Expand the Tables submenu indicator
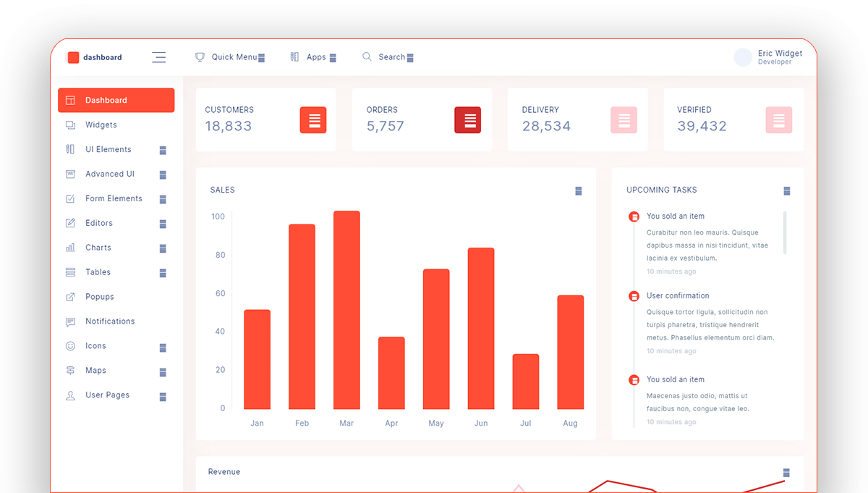This screenshot has width=868, height=493. 163,274
